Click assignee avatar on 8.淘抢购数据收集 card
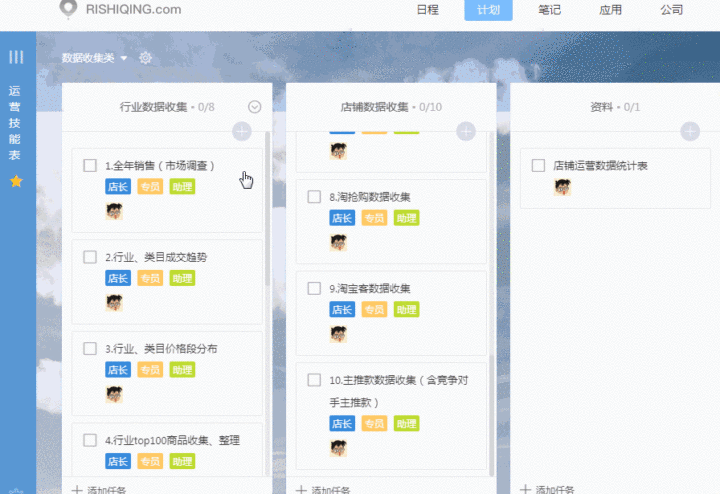 click(339, 242)
